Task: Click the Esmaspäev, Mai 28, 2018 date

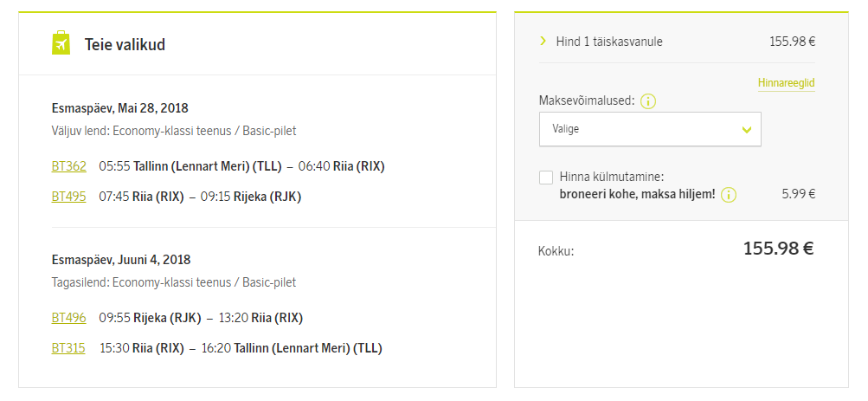Action: (x=120, y=108)
